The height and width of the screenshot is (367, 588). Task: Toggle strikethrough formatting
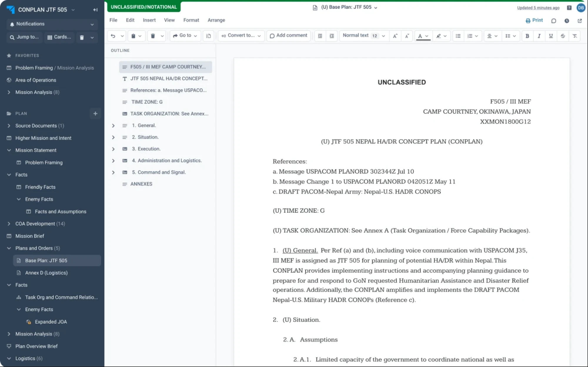pos(563,36)
